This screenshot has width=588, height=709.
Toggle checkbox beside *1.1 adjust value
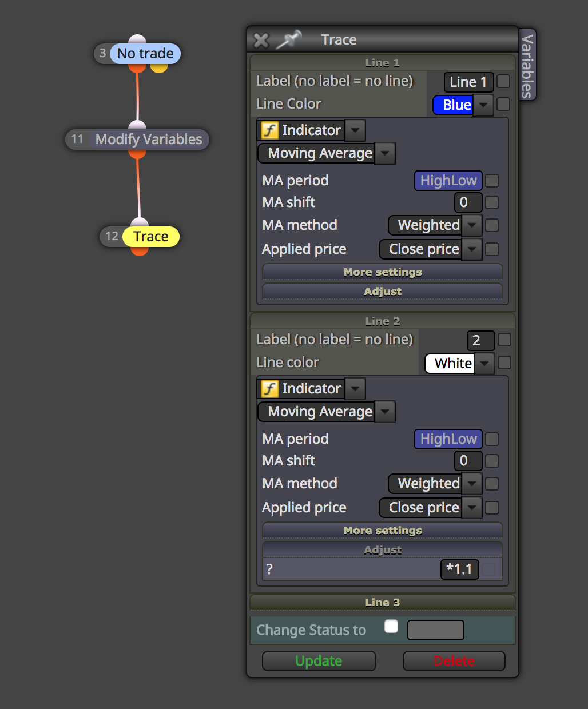(488, 569)
